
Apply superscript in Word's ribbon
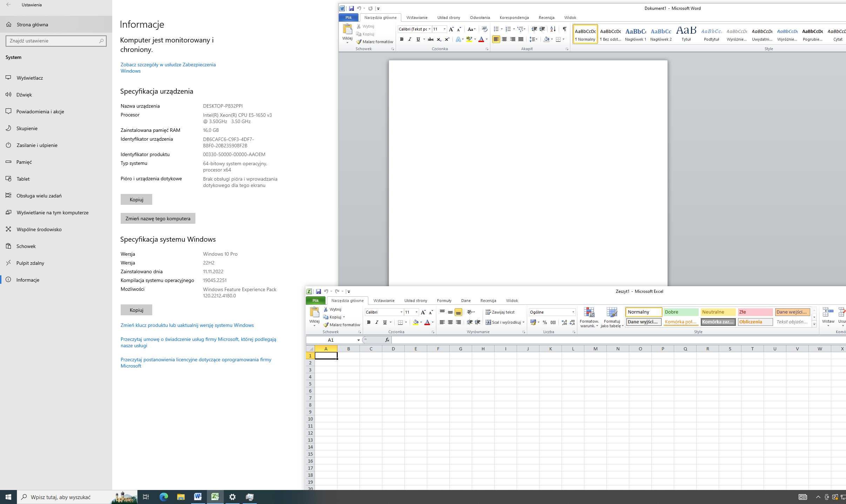(447, 39)
